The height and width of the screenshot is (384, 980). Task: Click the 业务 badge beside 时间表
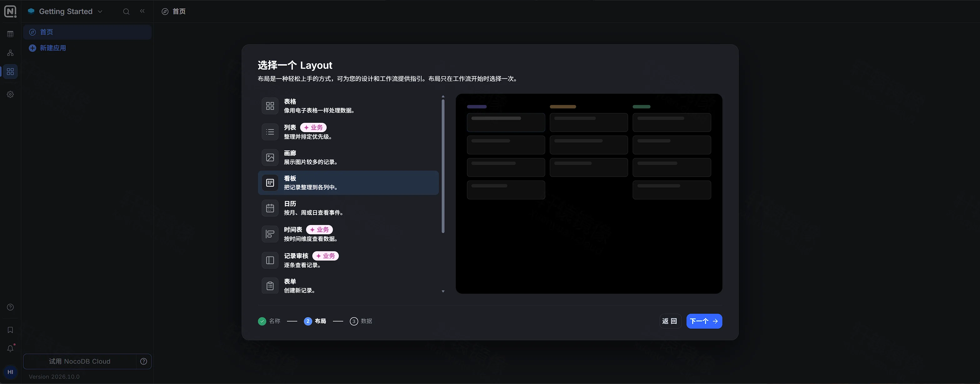(x=319, y=230)
